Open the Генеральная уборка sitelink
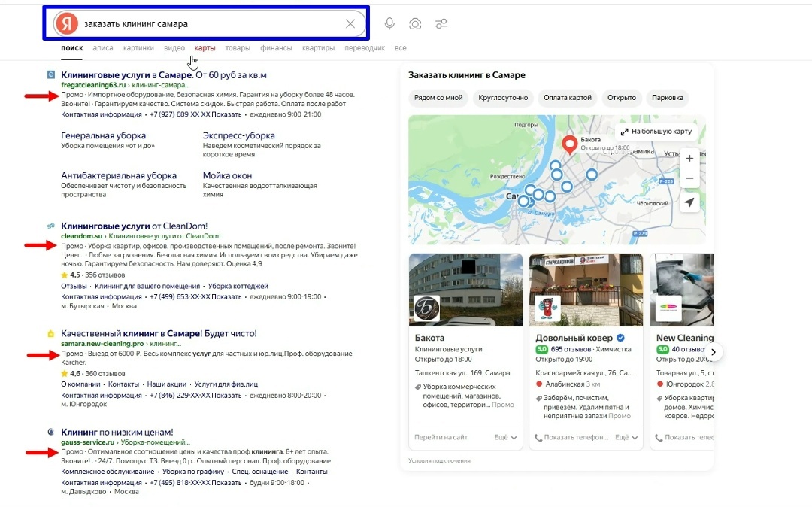812x507 pixels. 103,135
